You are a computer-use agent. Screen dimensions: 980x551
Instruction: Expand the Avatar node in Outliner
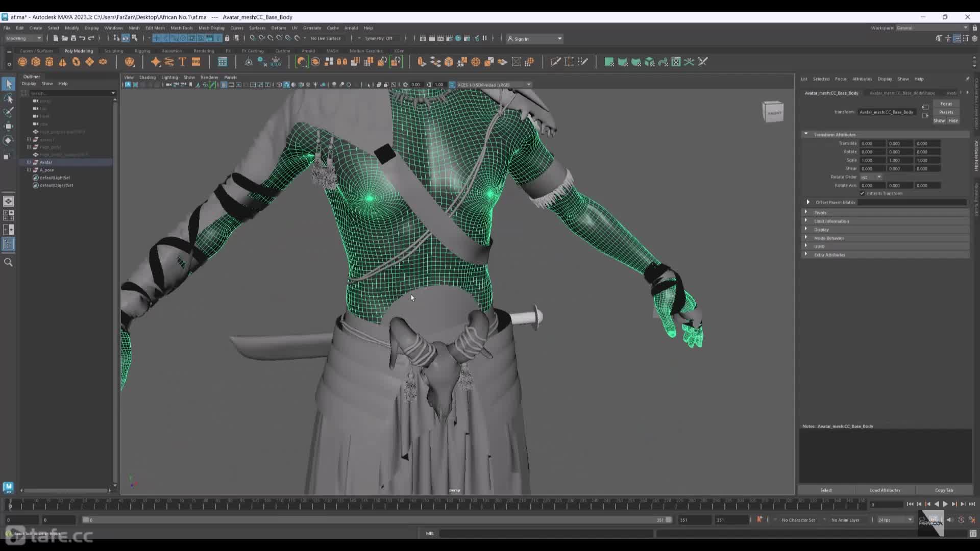[29, 162]
